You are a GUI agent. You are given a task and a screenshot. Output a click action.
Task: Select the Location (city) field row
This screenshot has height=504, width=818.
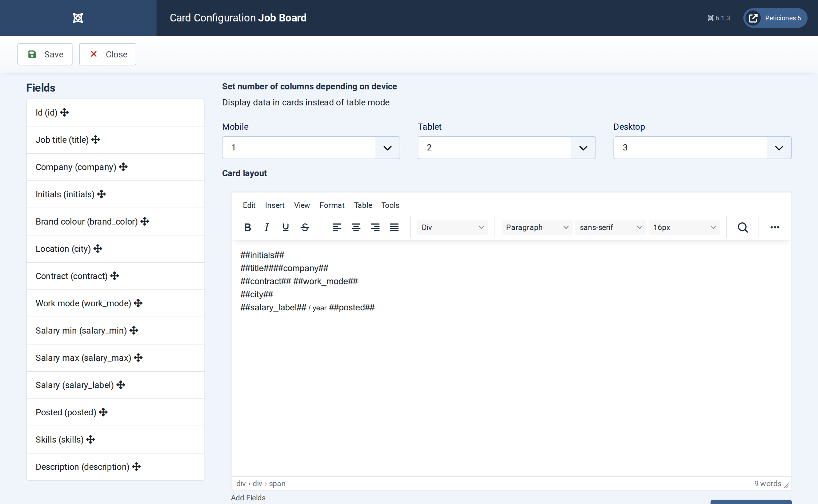pyautogui.click(x=115, y=249)
